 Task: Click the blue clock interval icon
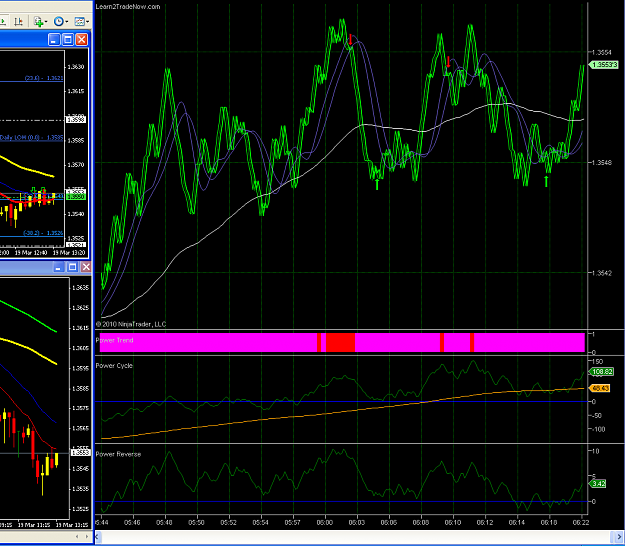pos(59,22)
